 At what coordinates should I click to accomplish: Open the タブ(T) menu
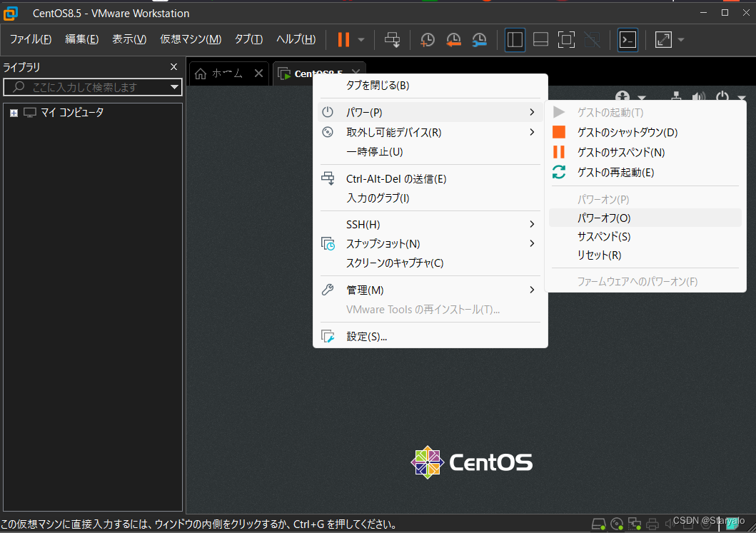(x=248, y=39)
